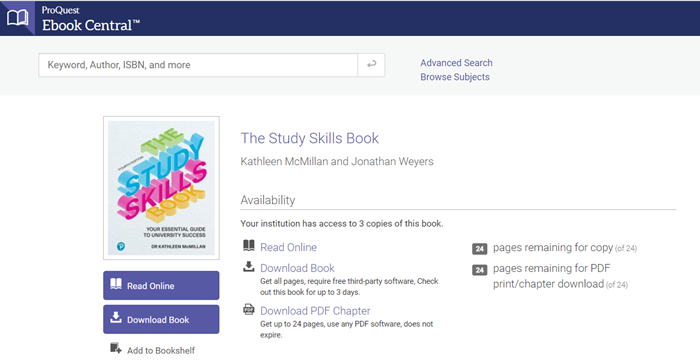Open the Advanced Search link
Viewport: 700px width, 362px height.
[x=456, y=63]
